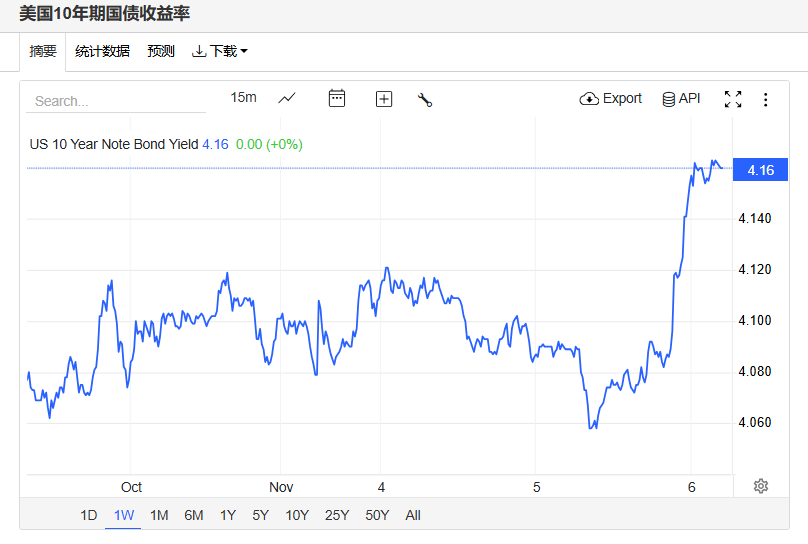
Task: Click the Oct x-axis date label
Action: point(131,487)
